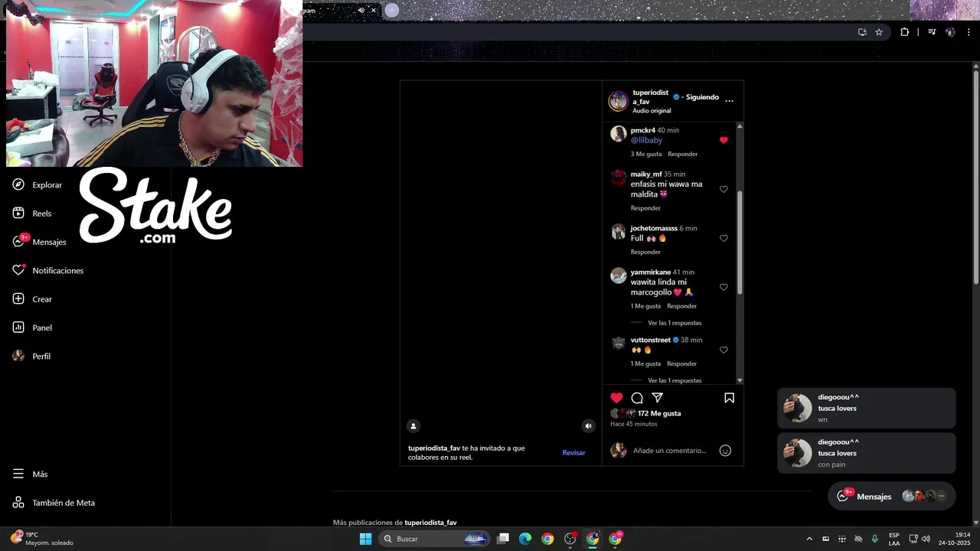The width and height of the screenshot is (980, 551).
Task: Open pmckr4 username
Action: point(642,130)
